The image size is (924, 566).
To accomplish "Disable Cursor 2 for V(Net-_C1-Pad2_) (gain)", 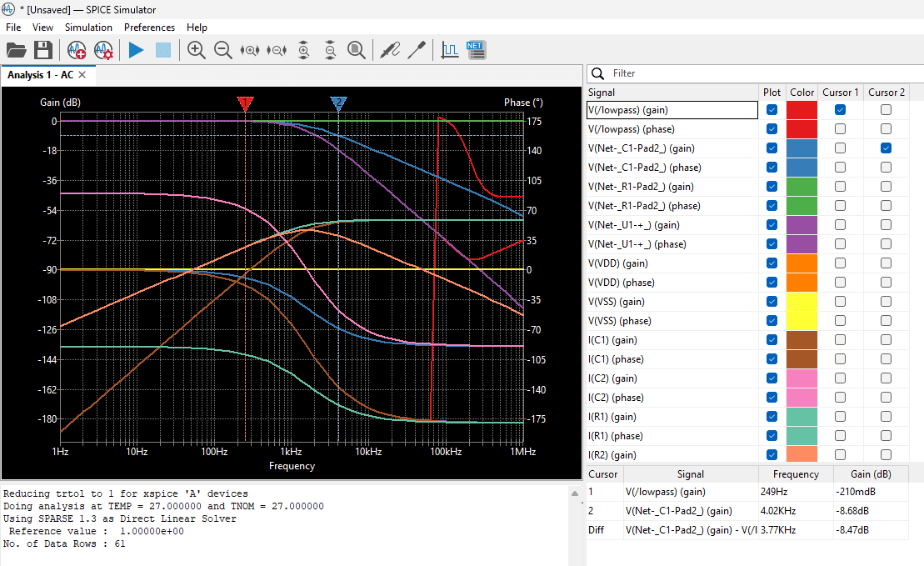I will click(x=886, y=148).
